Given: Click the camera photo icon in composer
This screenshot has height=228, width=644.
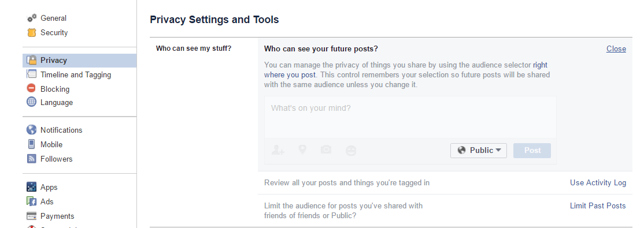Looking at the screenshot, I should (326, 149).
